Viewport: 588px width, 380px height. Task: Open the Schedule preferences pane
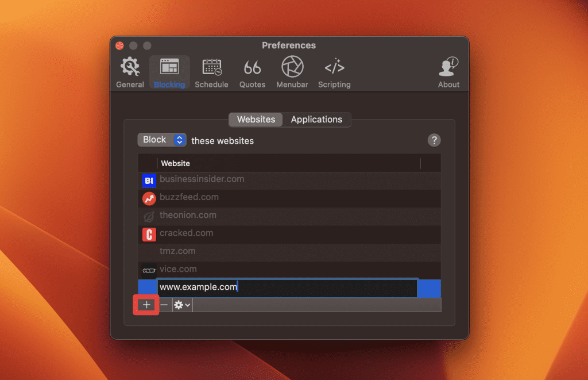coord(211,73)
